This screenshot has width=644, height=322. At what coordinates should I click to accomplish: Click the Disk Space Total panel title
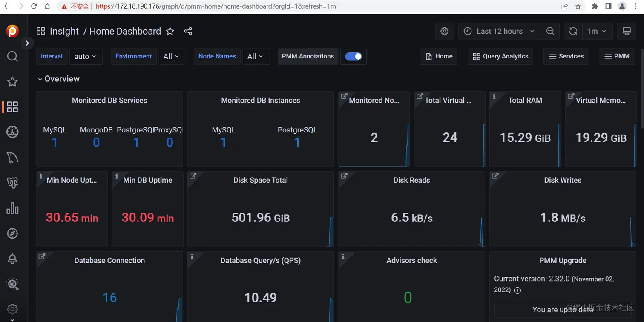(x=261, y=180)
